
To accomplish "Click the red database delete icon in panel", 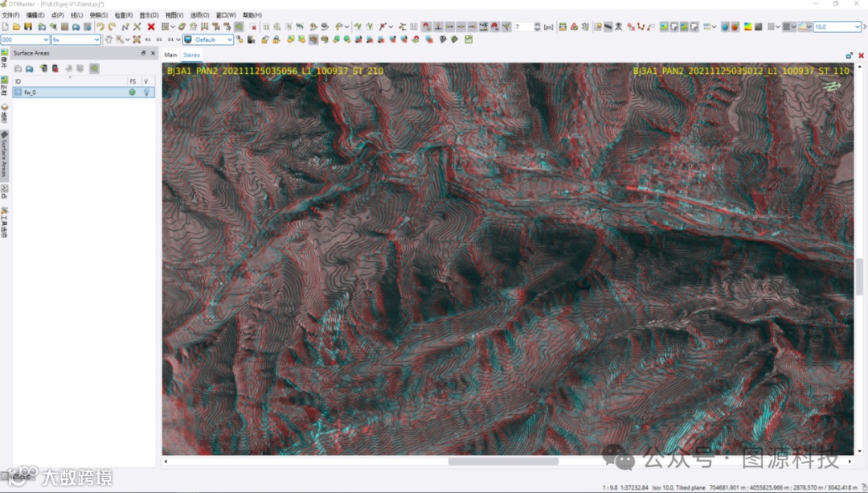I will (x=55, y=68).
